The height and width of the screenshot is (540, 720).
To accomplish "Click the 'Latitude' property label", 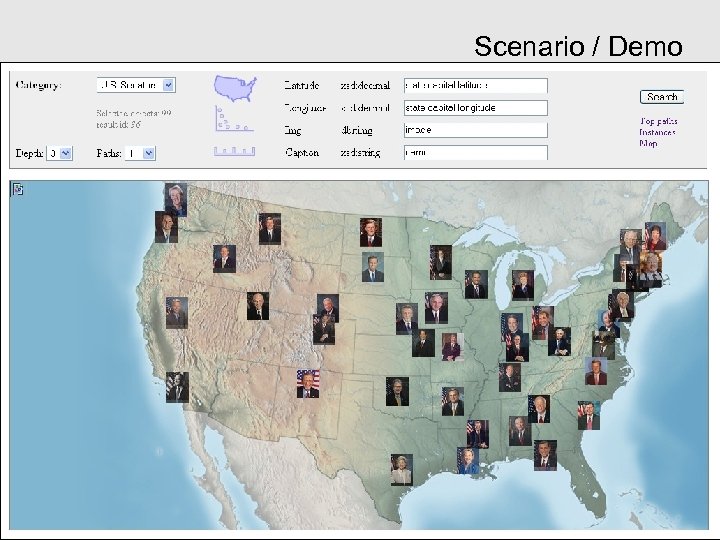I will (x=302, y=85).
